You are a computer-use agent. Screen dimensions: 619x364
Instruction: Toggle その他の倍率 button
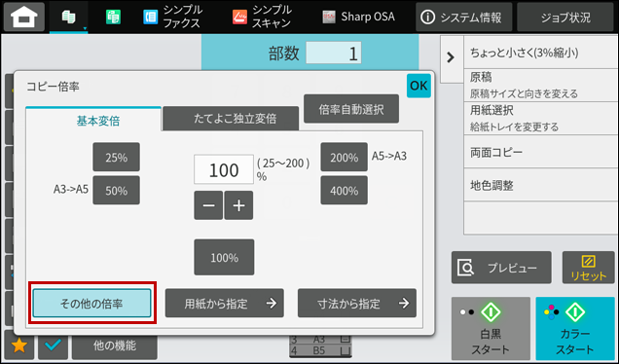[91, 304]
